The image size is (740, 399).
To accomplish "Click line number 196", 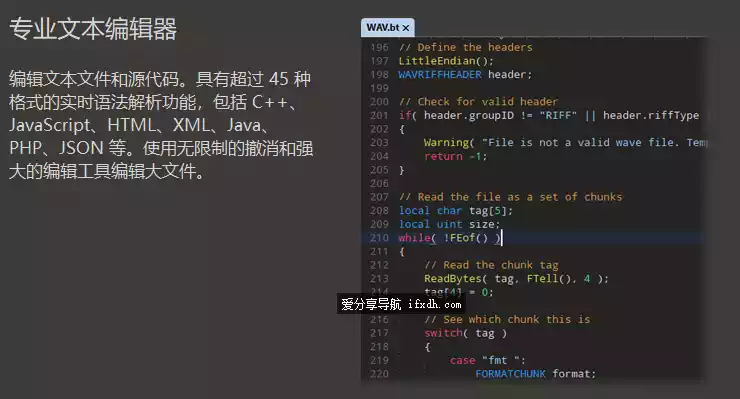I will (x=379, y=47).
